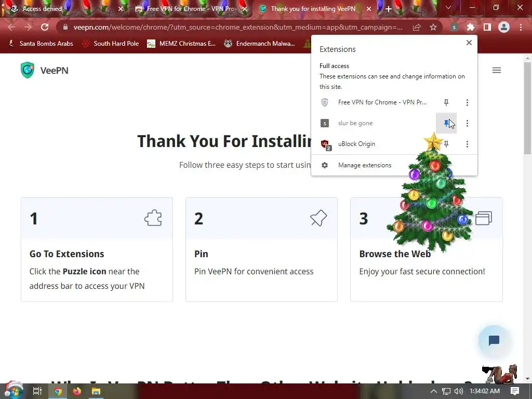Click the Extensions puzzle icon in toolbar
The image size is (532, 399).
pyautogui.click(x=471, y=27)
